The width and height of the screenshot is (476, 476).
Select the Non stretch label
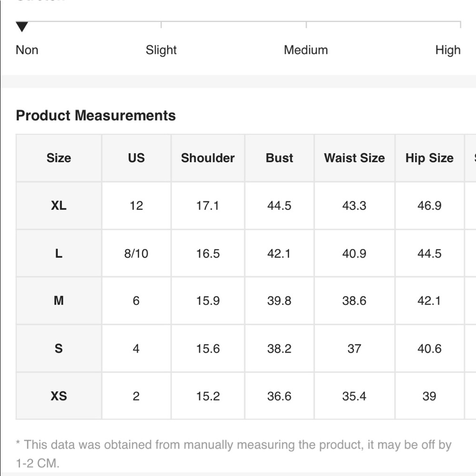(27, 50)
